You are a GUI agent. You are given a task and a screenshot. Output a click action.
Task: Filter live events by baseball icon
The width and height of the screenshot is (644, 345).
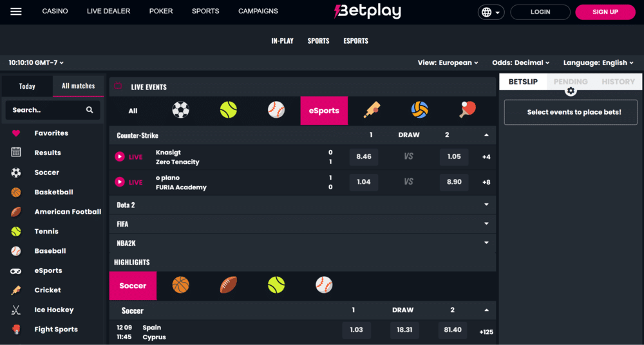276,110
